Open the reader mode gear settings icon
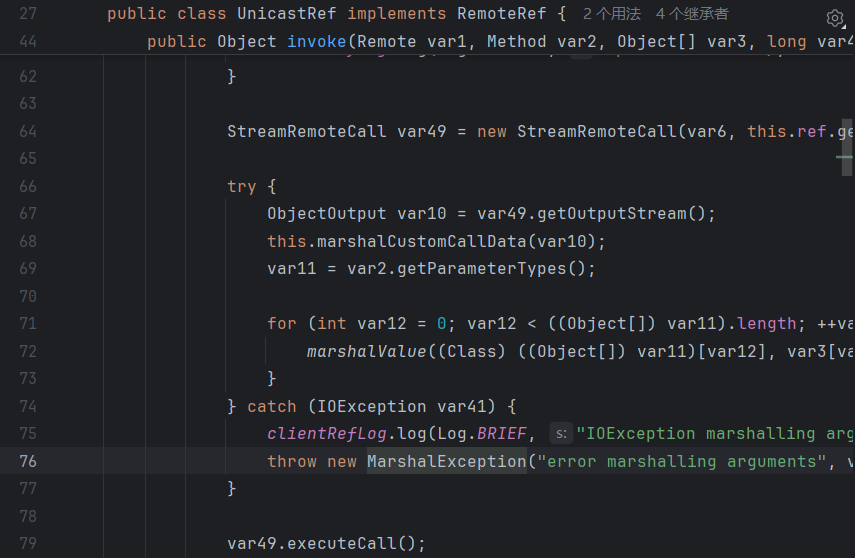 tap(835, 18)
